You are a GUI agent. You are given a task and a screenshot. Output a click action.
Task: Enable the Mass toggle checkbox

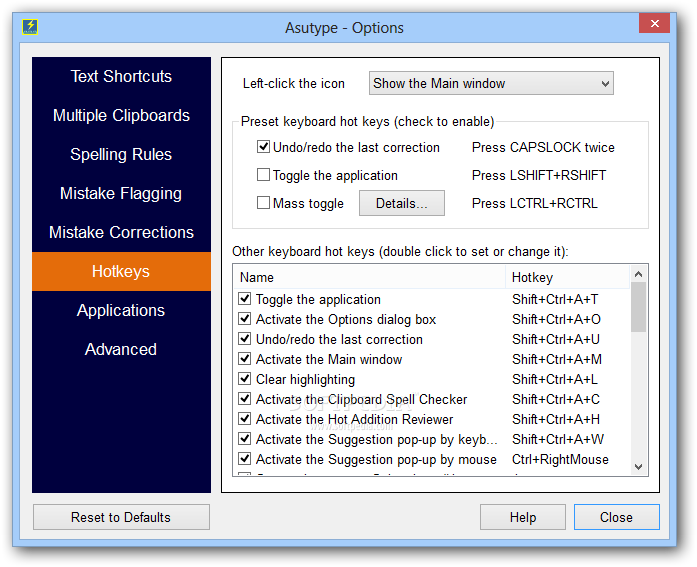(263, 203)
